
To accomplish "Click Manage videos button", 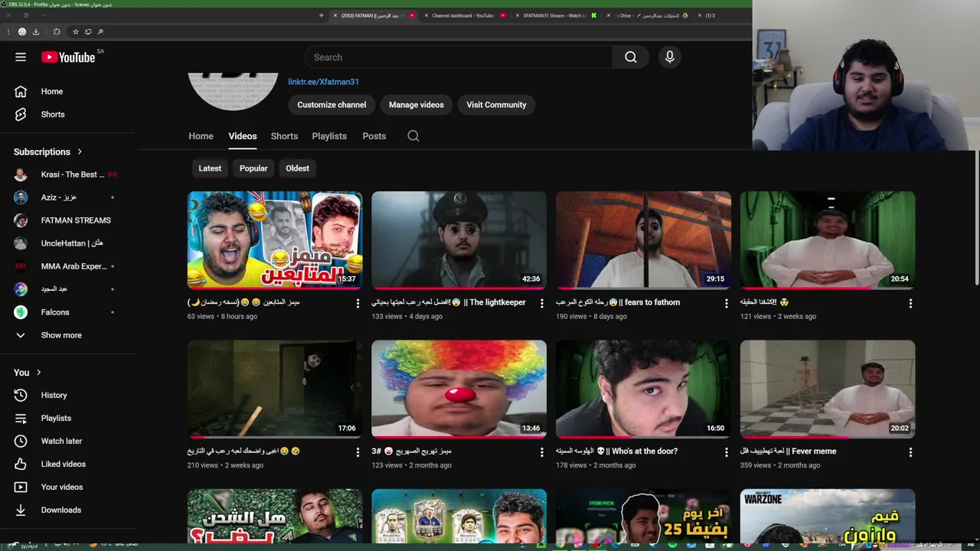I will coord(416,105).
